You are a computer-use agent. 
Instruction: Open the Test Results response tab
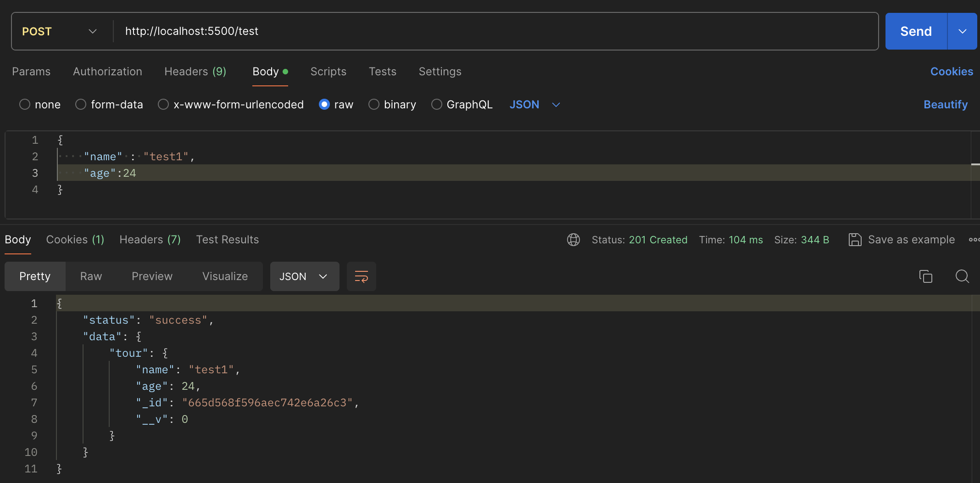click(227, 240)
